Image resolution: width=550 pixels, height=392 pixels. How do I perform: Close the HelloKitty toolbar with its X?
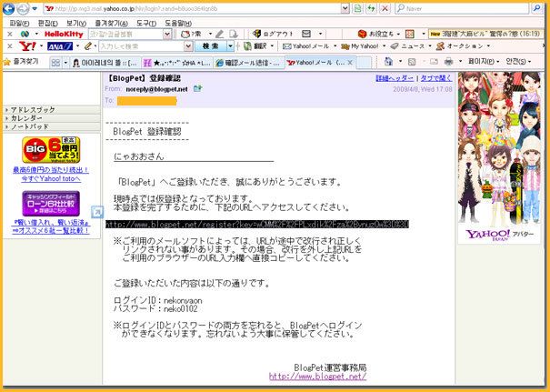9,34
